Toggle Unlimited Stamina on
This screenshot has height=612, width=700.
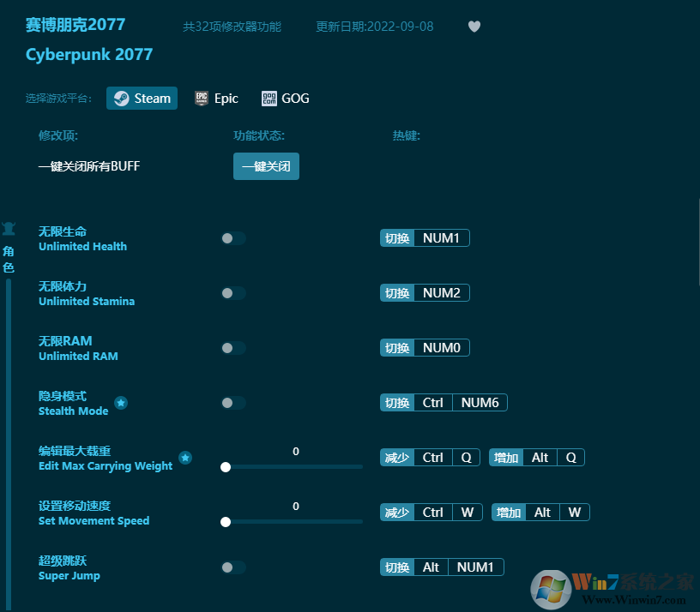[232, 293]
